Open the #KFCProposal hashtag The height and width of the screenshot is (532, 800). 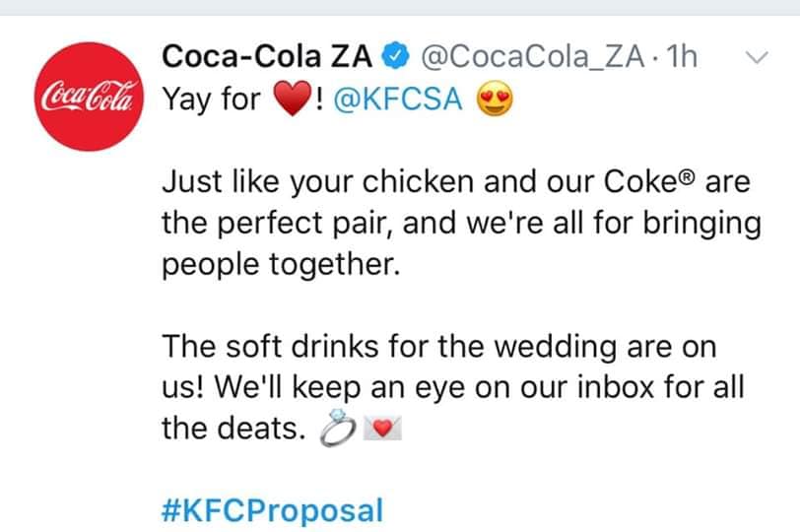coord(271,510)
